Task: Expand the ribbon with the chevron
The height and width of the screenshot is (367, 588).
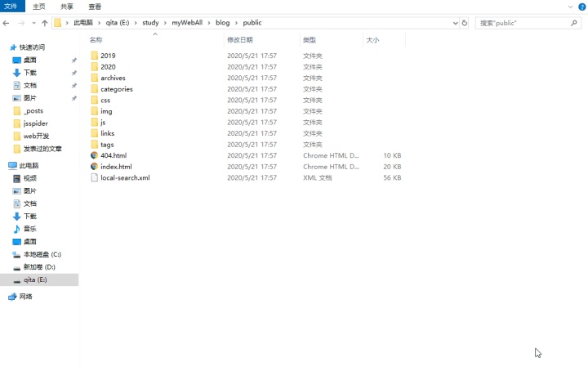Action: pos(570,6)
